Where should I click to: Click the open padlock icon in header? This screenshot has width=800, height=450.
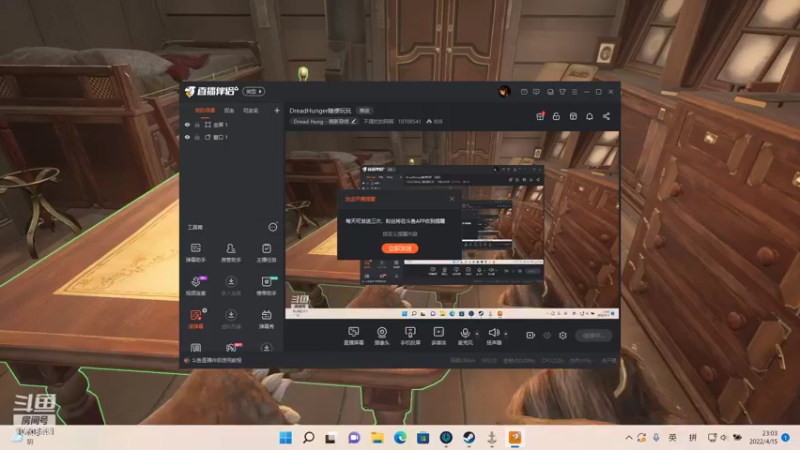point(556,116)
